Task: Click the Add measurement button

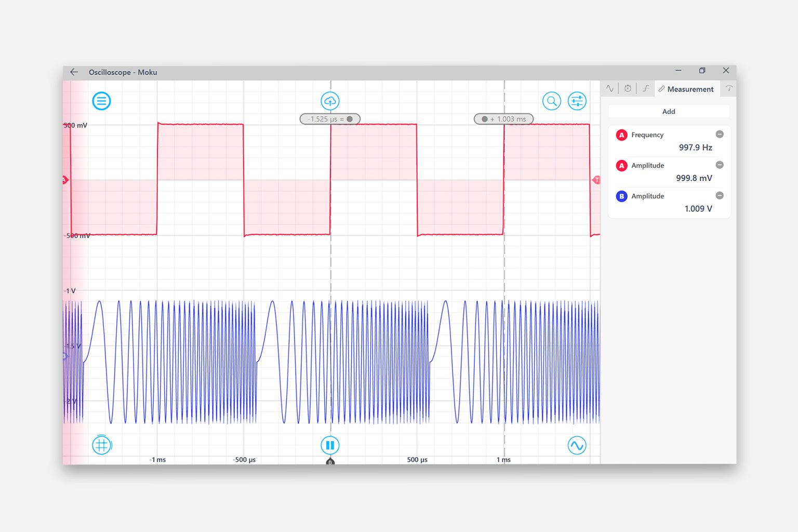Action: point(669,111)
